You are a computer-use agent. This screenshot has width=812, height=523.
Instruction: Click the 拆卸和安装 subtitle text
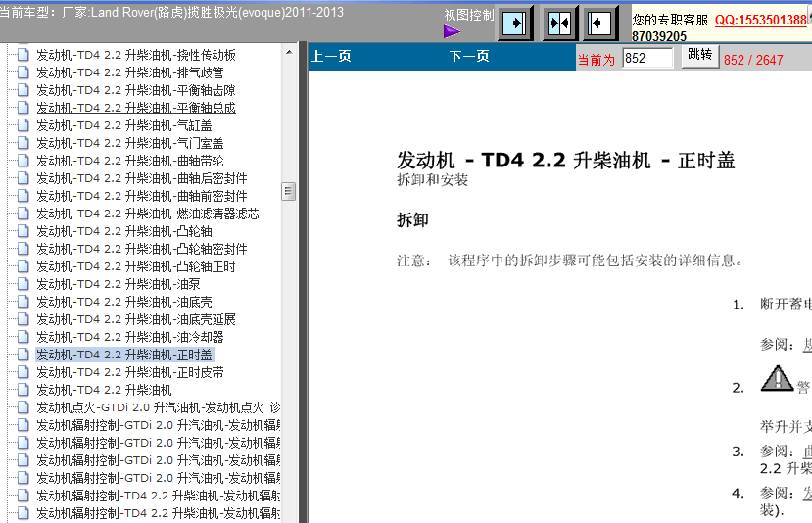coord(432,179)
